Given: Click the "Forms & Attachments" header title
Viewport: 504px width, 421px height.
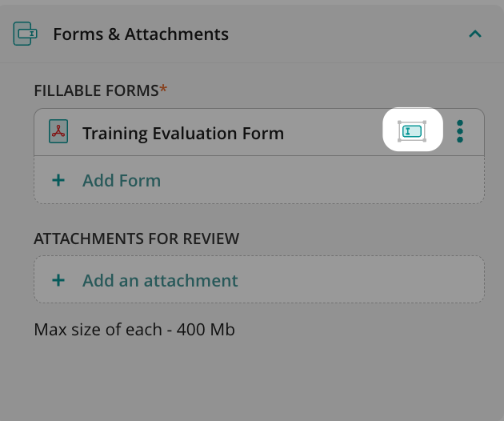Looking at the screenshot, I should point(141,34).
